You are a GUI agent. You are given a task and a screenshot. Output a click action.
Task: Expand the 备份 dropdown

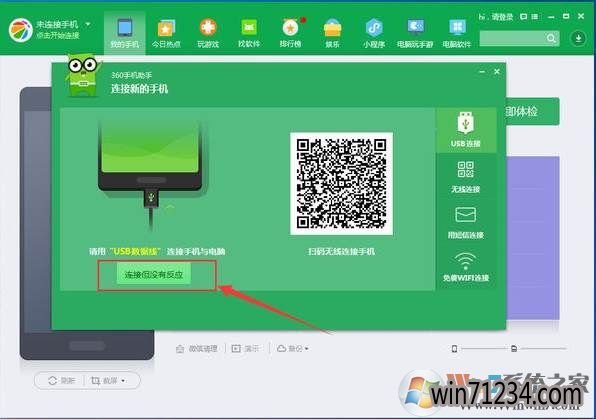coord(293,348)
